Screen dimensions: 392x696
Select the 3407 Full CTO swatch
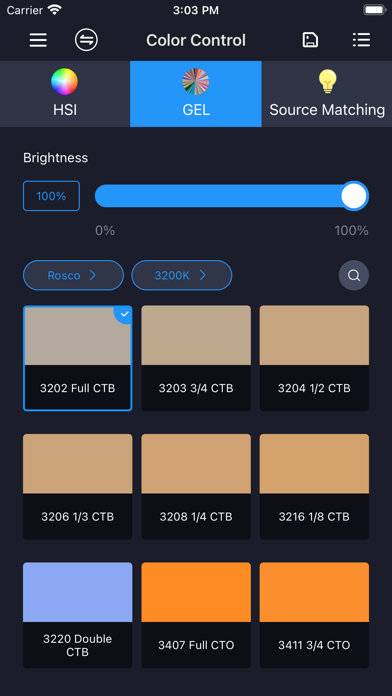pos(196,615)
